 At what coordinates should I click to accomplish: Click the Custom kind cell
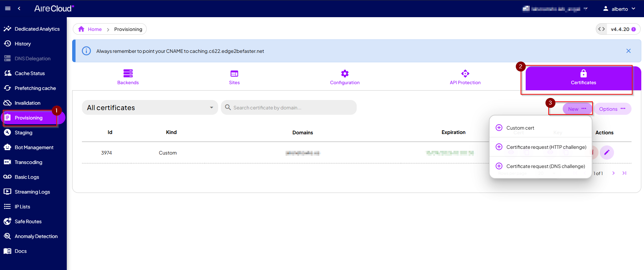(168, 153)
